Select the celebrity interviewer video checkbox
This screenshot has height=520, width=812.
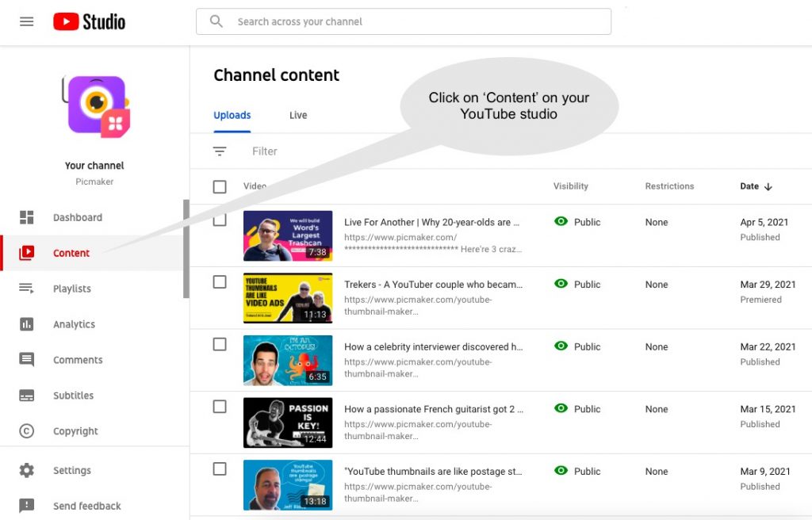tap(220, 345)
